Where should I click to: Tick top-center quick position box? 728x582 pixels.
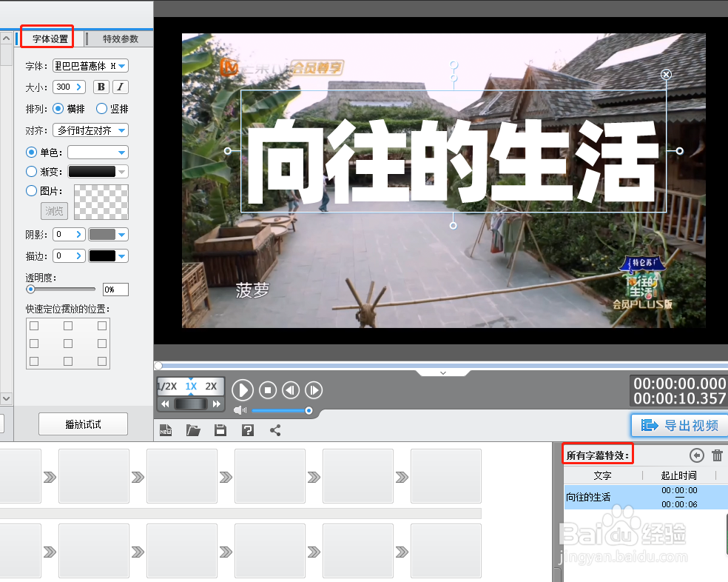[68, 326]
